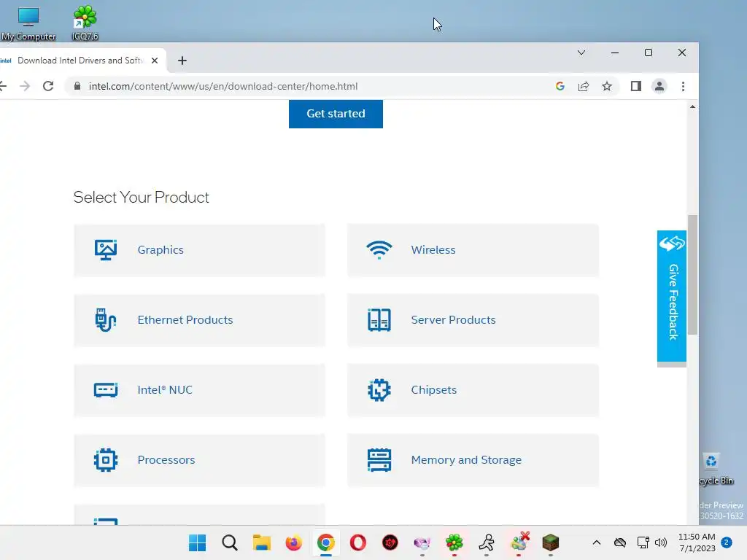The height and width of the screenshot is (560, 747).
Task: Click the Google icon in address bar
Action: tap(560, 86)
